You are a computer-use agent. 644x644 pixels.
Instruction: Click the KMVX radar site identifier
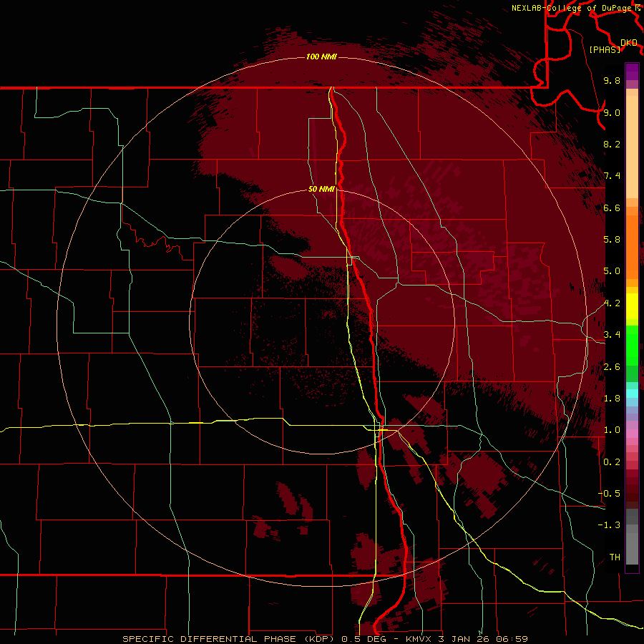click(419, 639)
